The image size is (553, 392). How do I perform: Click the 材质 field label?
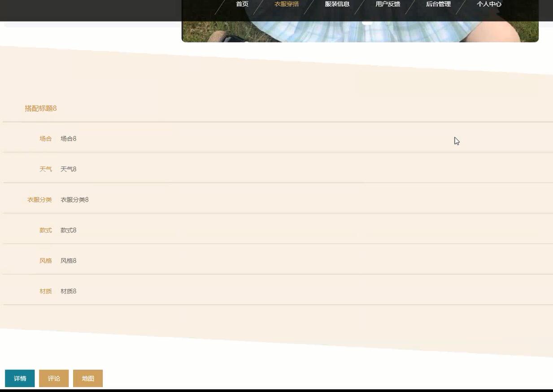pos(46,291)
